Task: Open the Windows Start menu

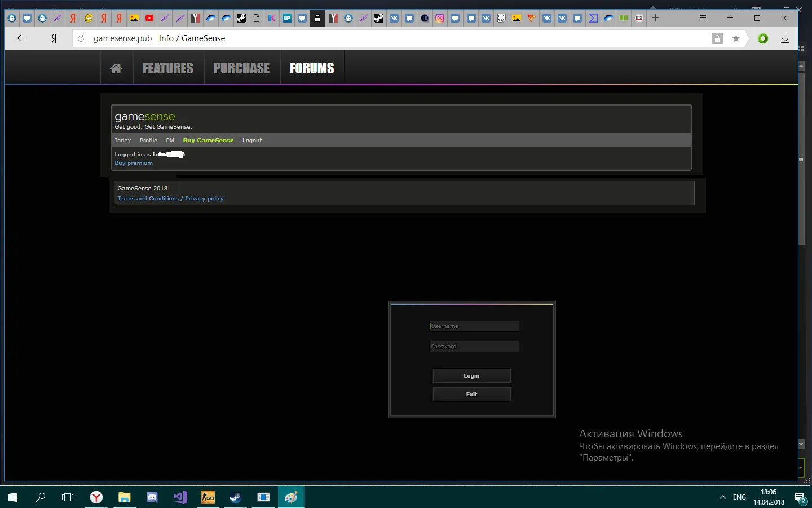Action: pos(13,497)
